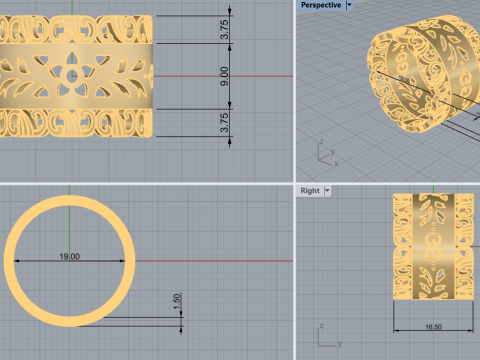
Task: Expand the Right viewport dropdown arrow
Action: coord(327,191)
